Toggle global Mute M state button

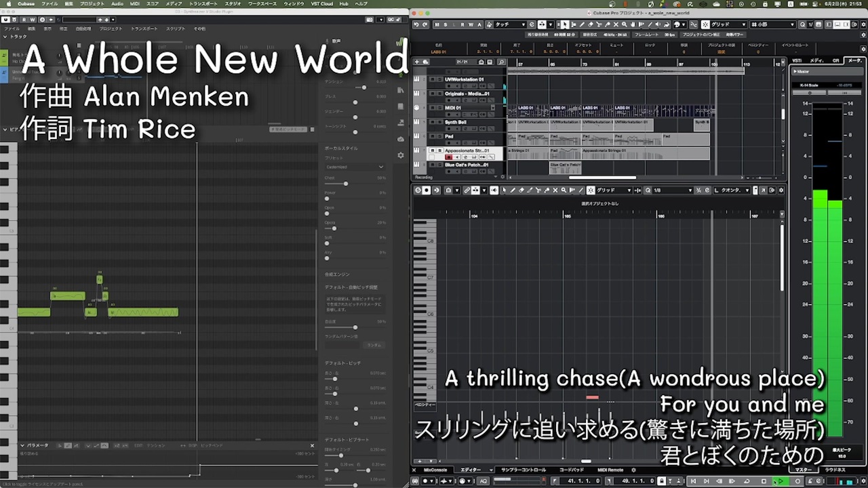click(x=437, y=24)
